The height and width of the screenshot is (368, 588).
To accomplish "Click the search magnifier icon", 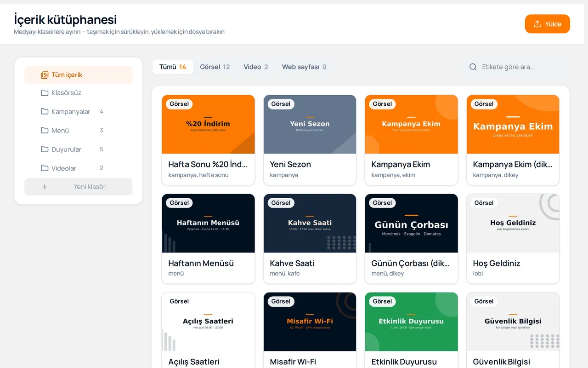I will (x=473, y=67).
